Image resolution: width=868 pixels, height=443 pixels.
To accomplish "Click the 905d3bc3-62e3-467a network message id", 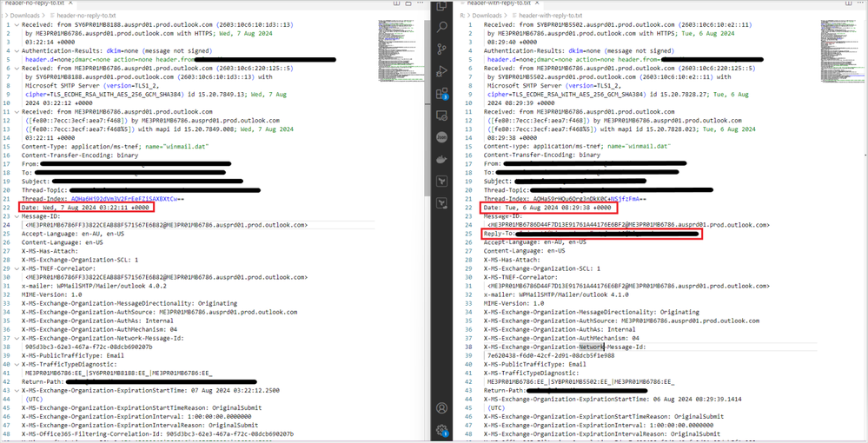I will 89,347.
